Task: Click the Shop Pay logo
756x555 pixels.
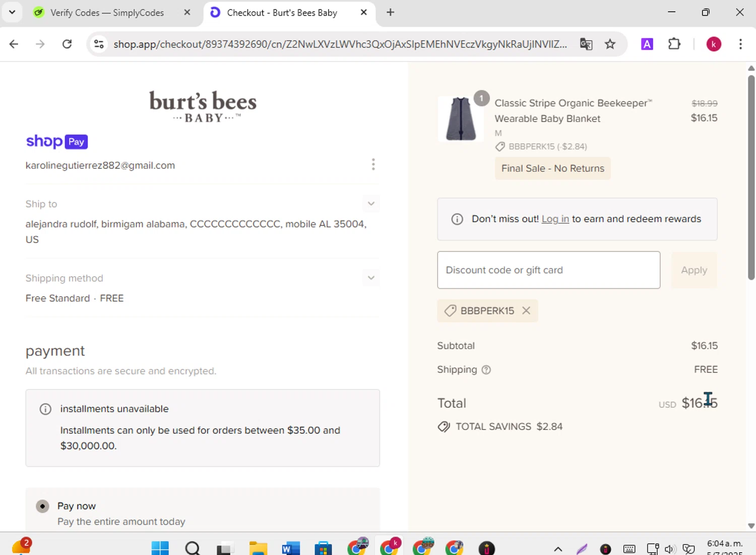Action: point(57,142)
